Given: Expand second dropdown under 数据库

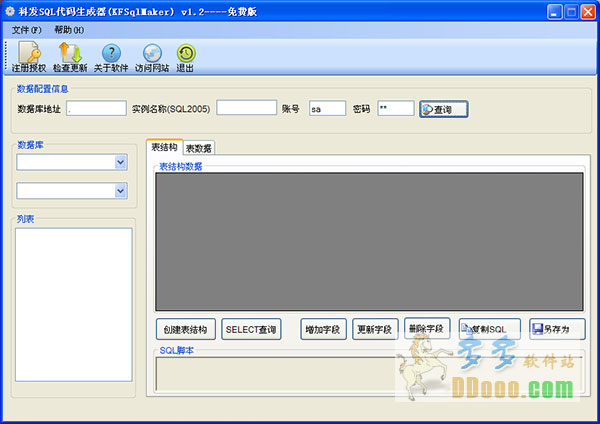Looking at the screenshot, I should (x=121, y=191).
